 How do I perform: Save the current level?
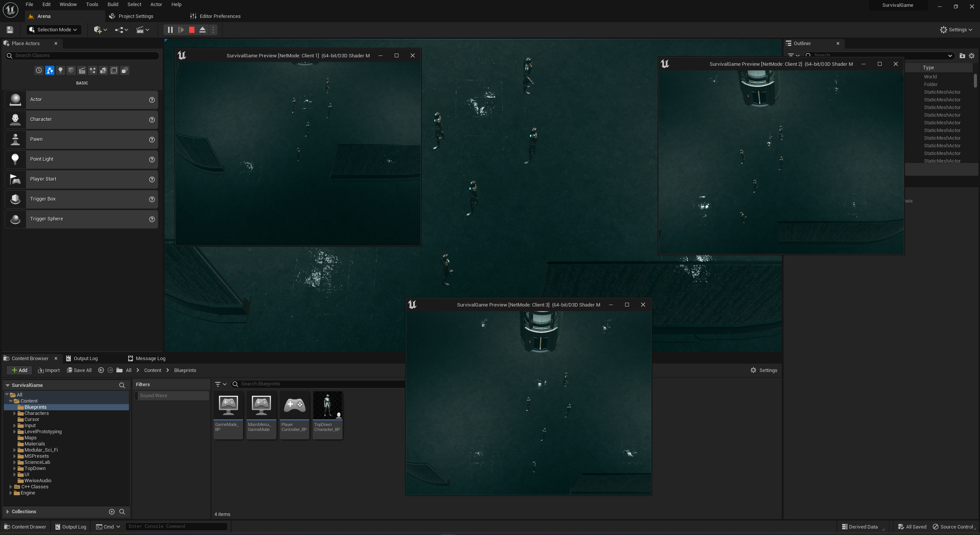coord(10,30)
